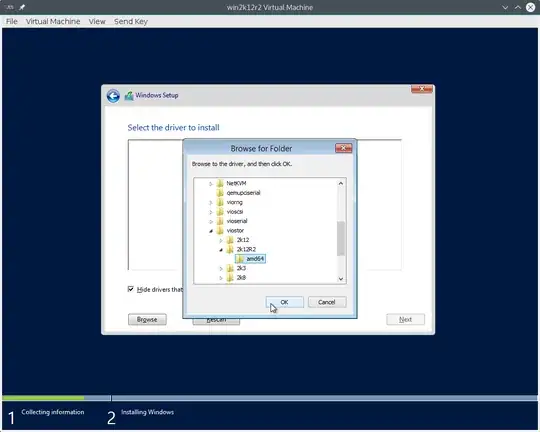The image size is (540, 432).
Task: Toggle Hide drivers checkbox
Action: click(x=131, y=289)
